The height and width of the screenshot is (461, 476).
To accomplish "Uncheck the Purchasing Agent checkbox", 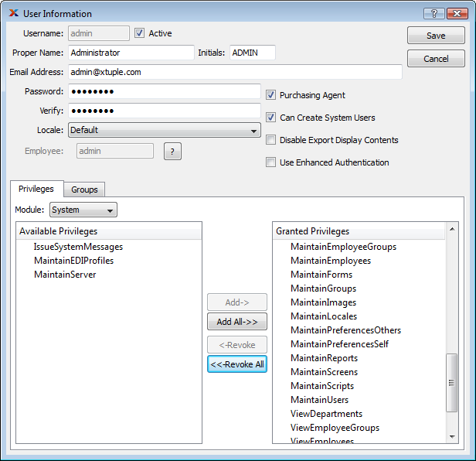I will 271,95.
